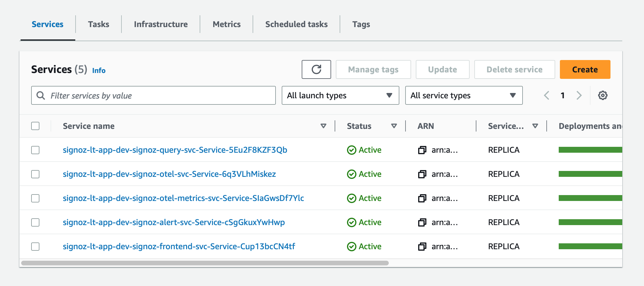Click the orange Create button

(585, 69)
